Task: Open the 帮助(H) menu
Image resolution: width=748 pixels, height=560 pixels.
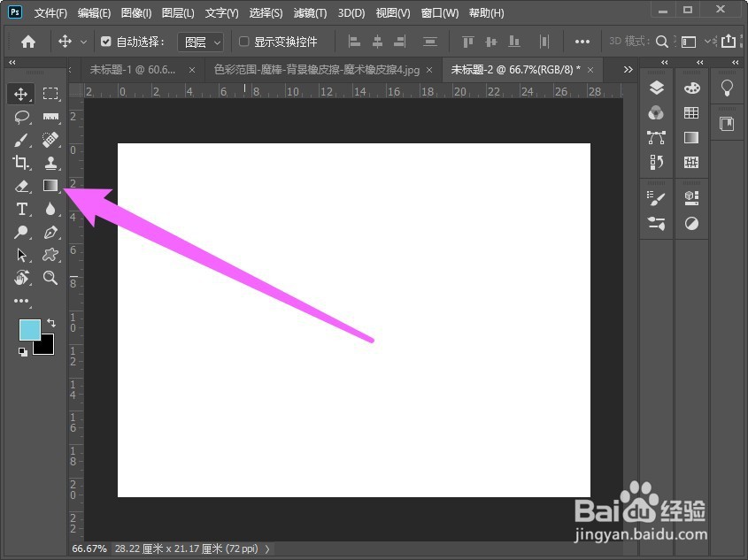Action: click(486, 13)
